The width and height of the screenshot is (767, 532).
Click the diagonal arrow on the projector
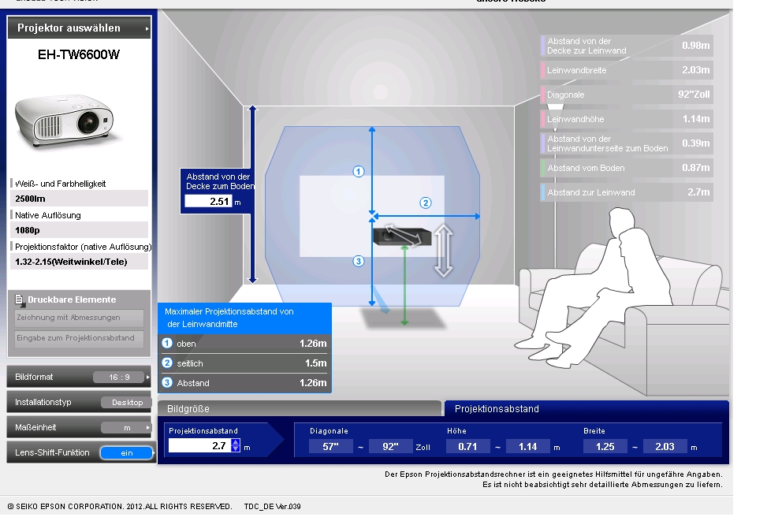403,235
